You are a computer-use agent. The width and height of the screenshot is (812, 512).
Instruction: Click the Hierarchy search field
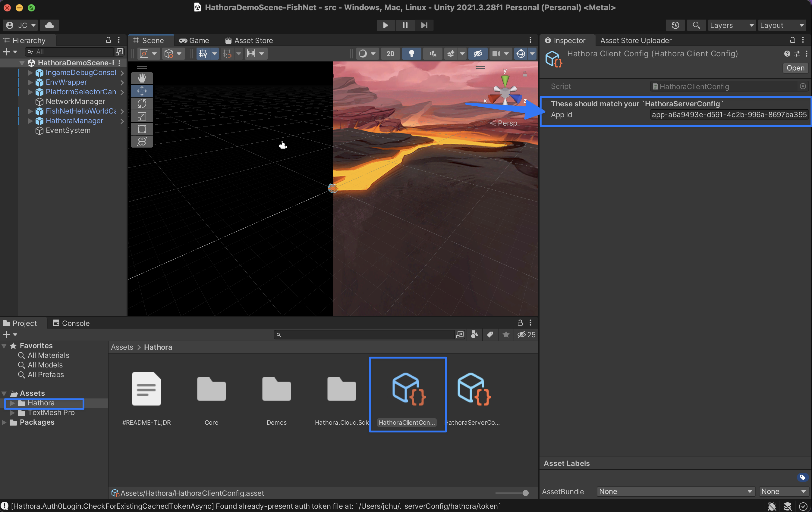pyautogui.click(x=70, y=52)
